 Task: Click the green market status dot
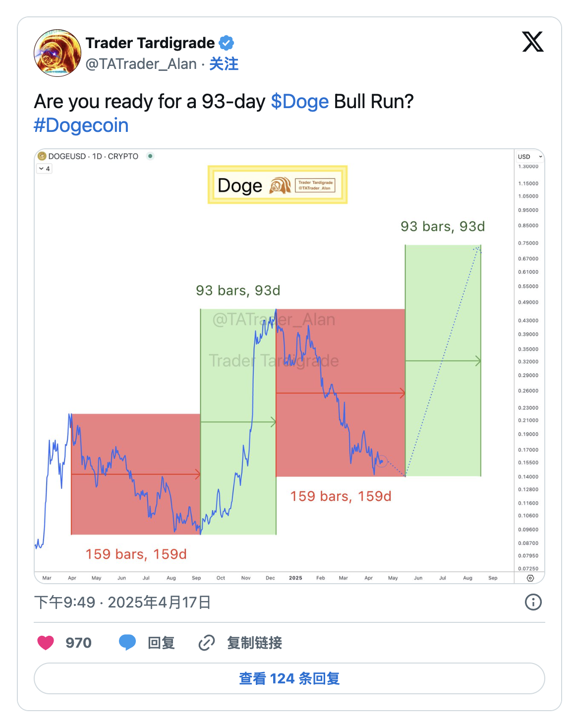click(x=150, y=156)
